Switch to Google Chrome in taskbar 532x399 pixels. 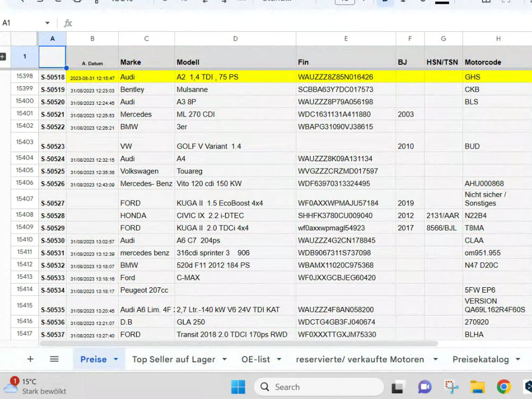[x=504, y=387]
